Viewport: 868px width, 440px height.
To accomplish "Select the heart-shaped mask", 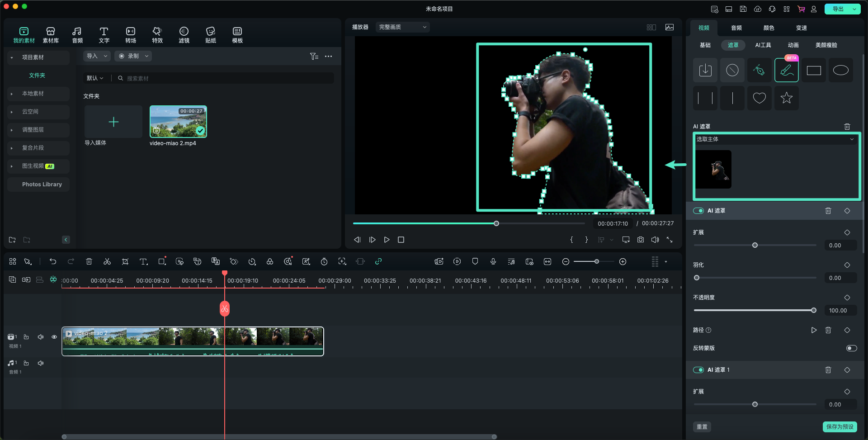I will click(759, 98).
